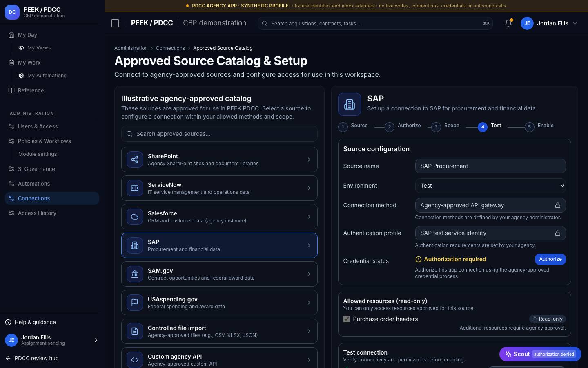Click the DC workspace logo badge

click(x=12, y=12)
